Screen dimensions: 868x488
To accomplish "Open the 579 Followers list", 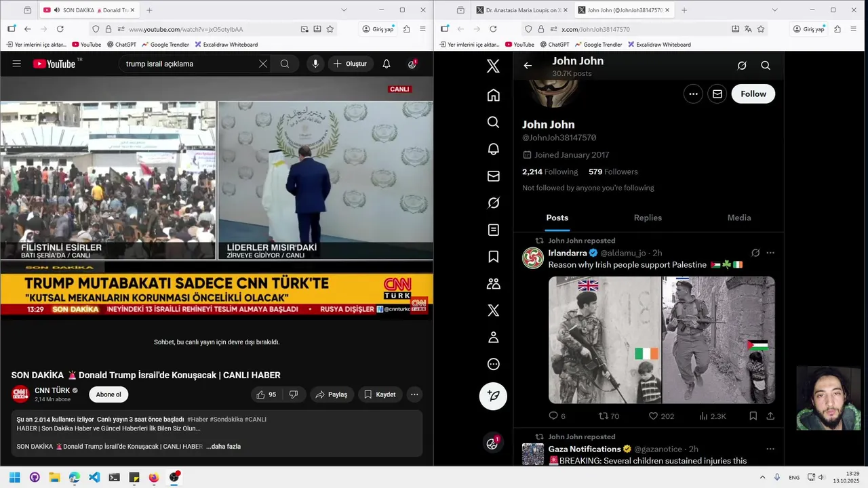I will tap(613, 171).
